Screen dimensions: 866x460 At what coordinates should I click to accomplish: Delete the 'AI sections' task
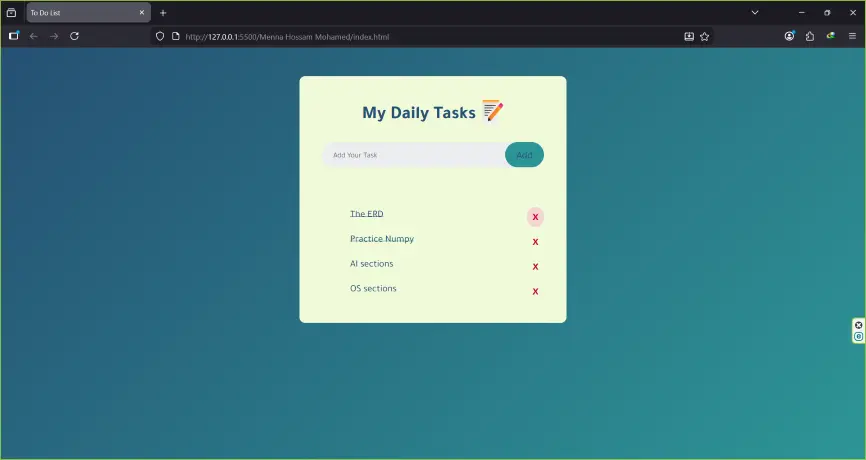(535, 267)
